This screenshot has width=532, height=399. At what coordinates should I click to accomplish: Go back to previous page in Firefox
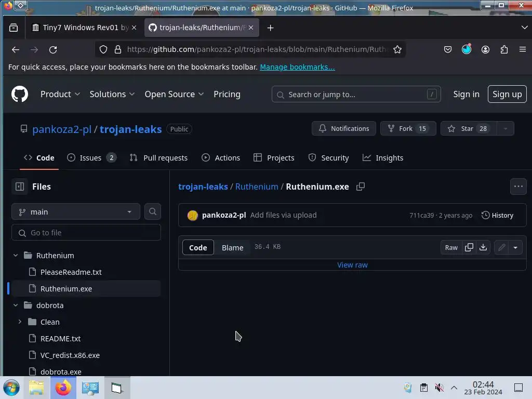click(x=16, y=49)
